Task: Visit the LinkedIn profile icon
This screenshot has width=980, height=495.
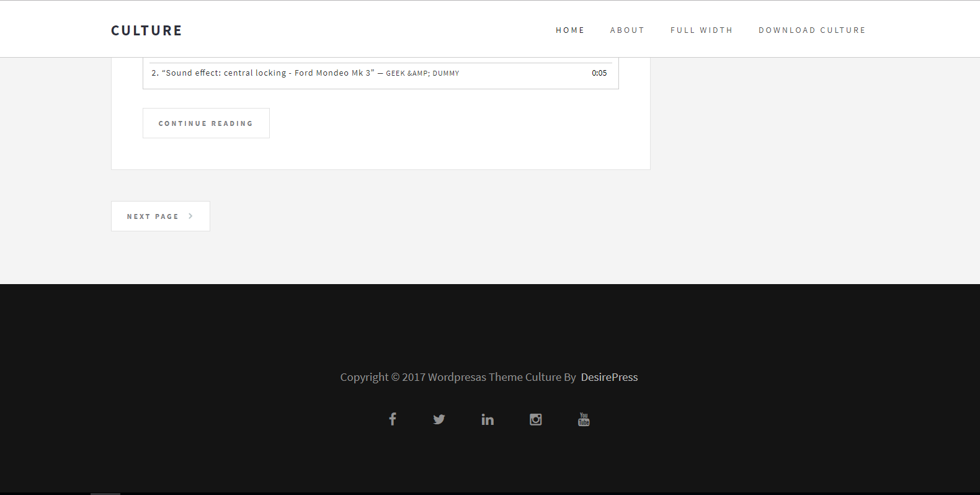Action: point(488,420)
